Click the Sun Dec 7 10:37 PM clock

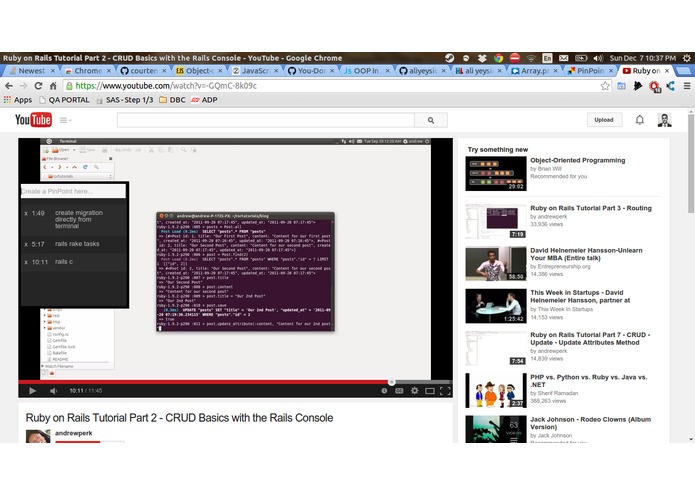[643, 58]
